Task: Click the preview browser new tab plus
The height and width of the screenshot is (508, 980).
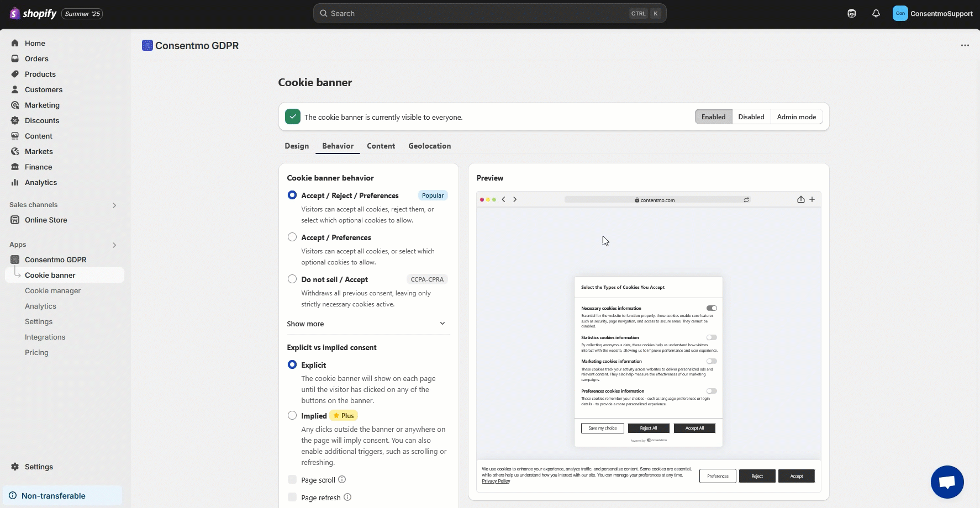Action: 812,199
